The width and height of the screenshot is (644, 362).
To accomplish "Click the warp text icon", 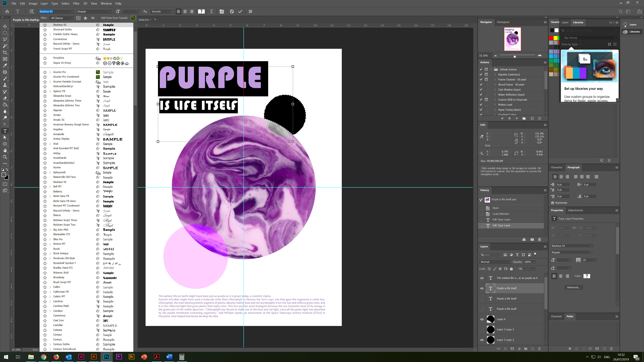I will [211, 12].
